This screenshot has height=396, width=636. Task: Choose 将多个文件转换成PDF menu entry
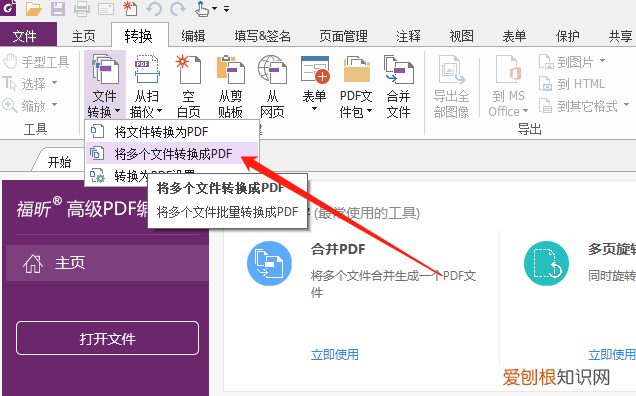[172, 154]
